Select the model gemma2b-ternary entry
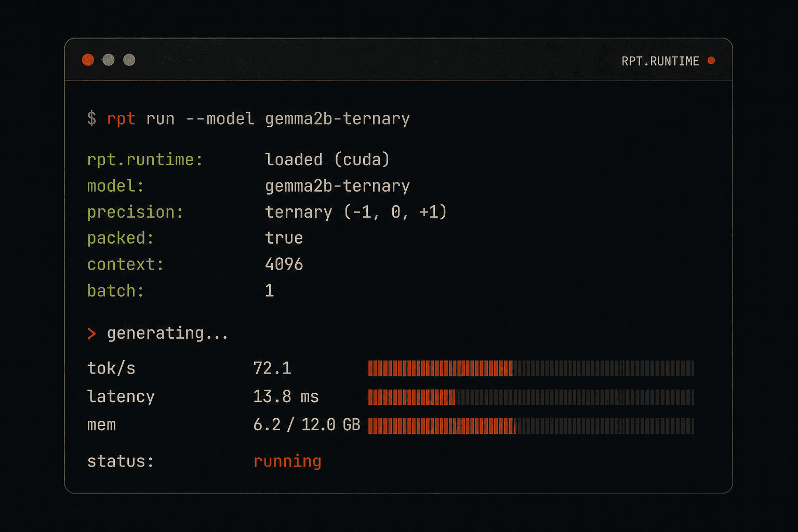The height and width of the screenshot is (532, 798). point(337,186)
